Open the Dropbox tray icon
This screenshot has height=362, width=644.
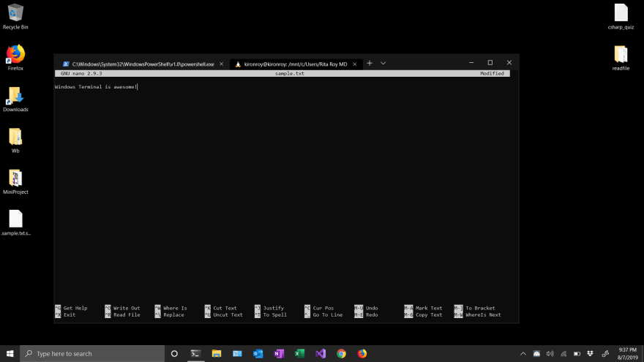click(x=590, y=353)
